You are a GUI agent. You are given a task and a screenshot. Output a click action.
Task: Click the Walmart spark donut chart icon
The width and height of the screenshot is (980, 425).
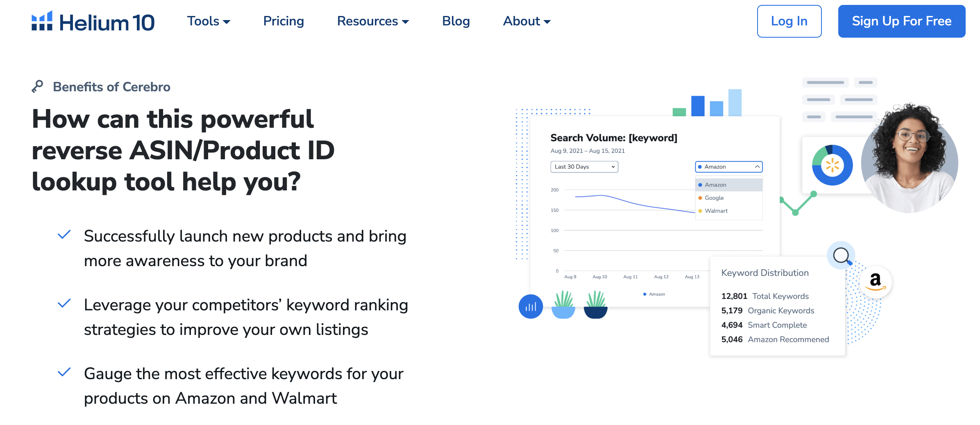click(x=832, y=165)
